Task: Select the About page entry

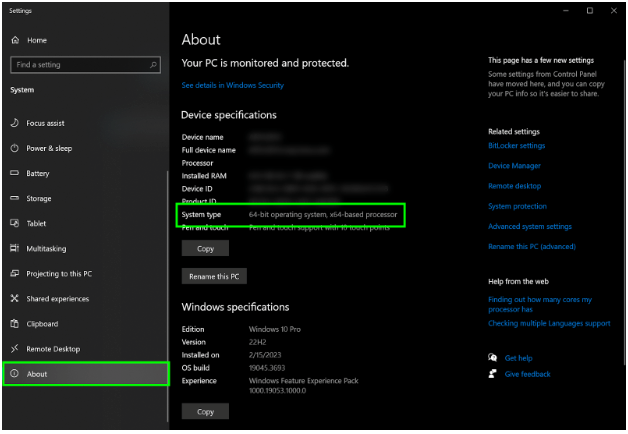Action: (86, 374)
